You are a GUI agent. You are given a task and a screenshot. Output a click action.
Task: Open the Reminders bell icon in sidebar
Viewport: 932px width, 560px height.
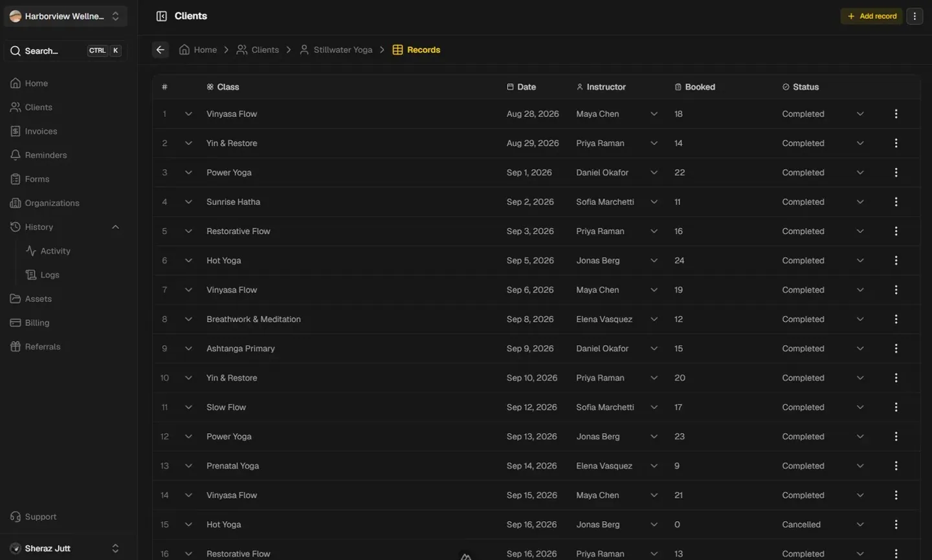(x=16, y=155)
